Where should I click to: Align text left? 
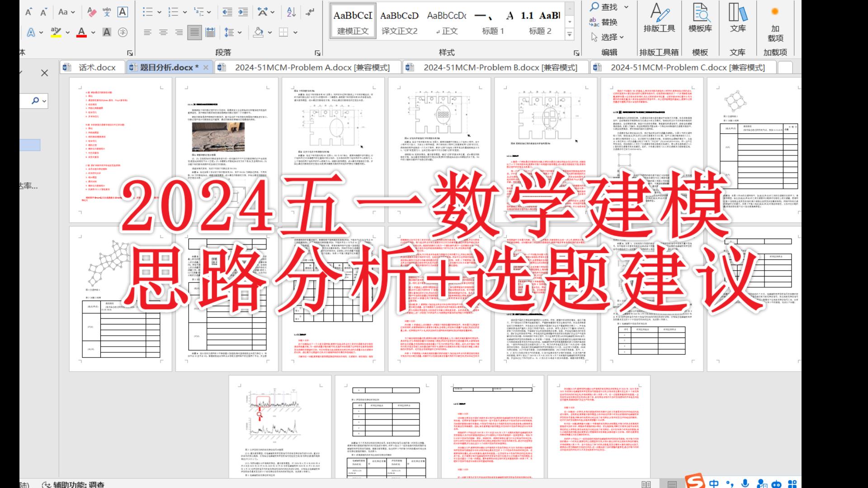pyautogui.click(x=147, y=32)
